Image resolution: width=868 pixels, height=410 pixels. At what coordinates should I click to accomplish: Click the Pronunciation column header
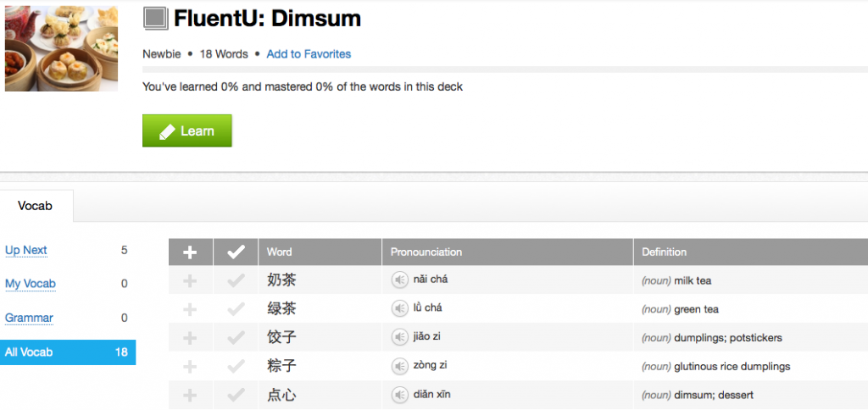(x=508, y=252)
